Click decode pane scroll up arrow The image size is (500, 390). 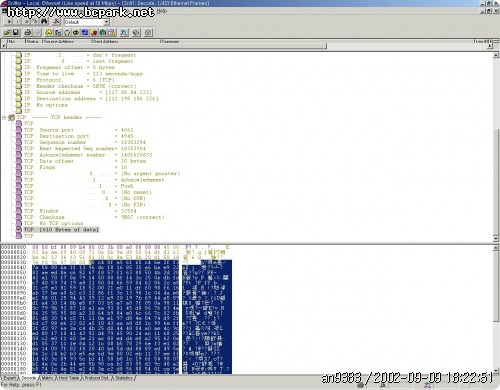(496, 55)
